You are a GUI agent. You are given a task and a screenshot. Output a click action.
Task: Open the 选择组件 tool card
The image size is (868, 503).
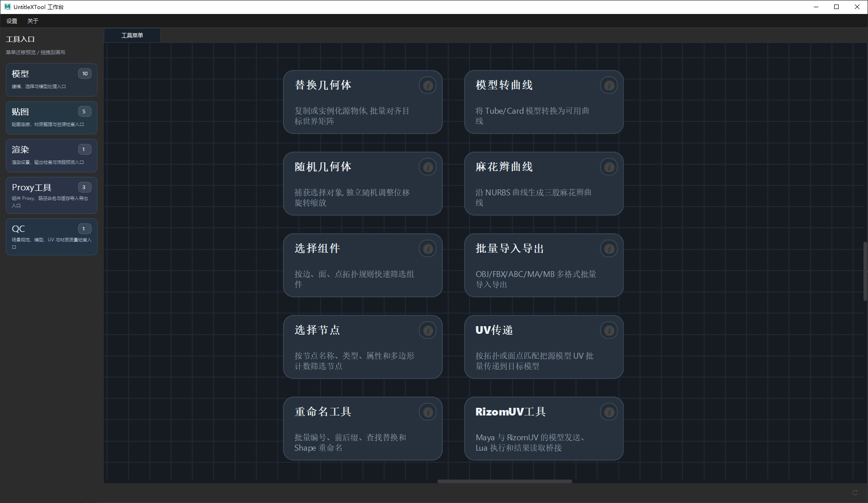[362, 265]
